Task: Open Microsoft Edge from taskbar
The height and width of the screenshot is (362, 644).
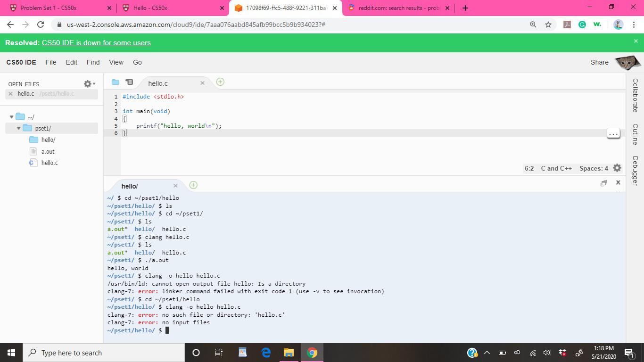Action: pyautogui.click(x=266, y=353)
